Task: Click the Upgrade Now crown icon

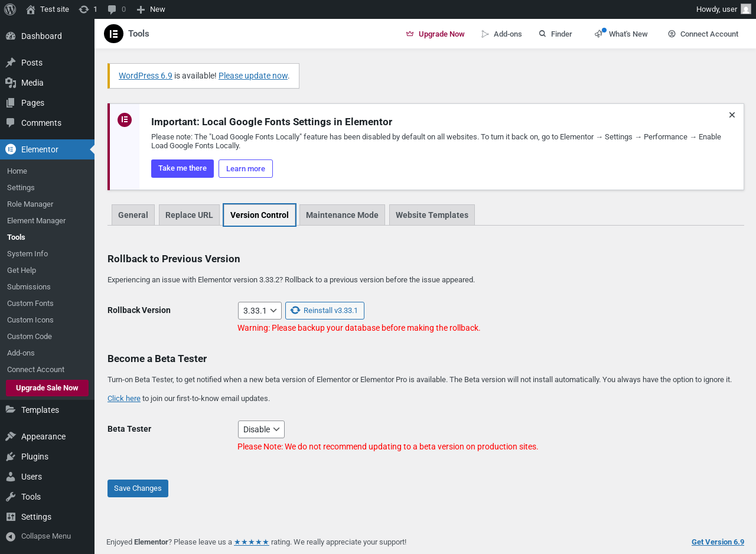Action: pyautogui.click(x=410, y=34)
